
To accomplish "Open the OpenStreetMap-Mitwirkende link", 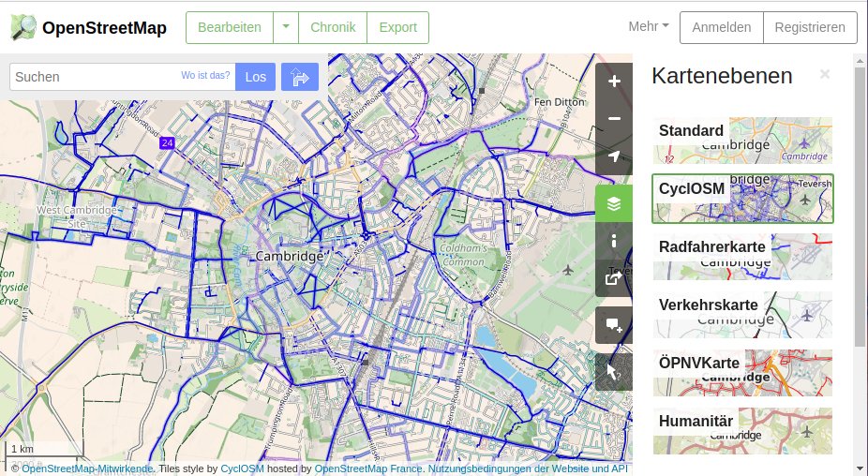I will [x=87, y=469].
